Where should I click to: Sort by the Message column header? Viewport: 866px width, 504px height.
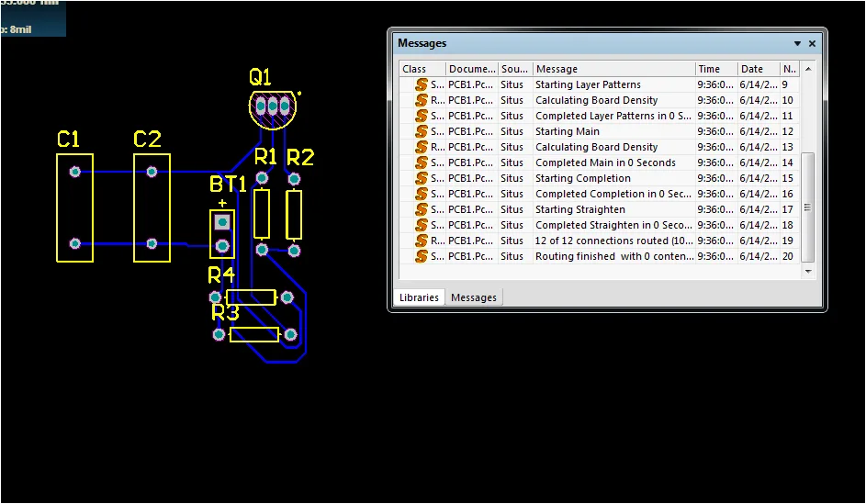coord(613,69)
